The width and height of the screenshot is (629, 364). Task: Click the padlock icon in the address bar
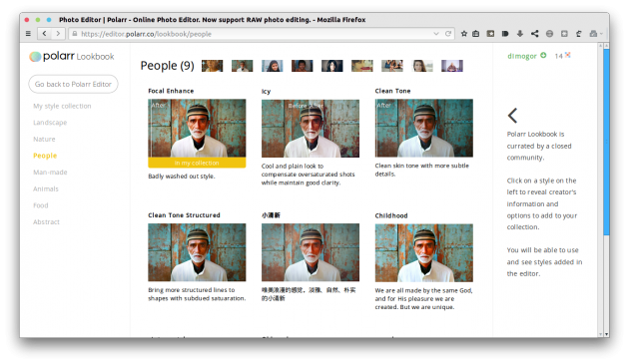click(74, 34)
